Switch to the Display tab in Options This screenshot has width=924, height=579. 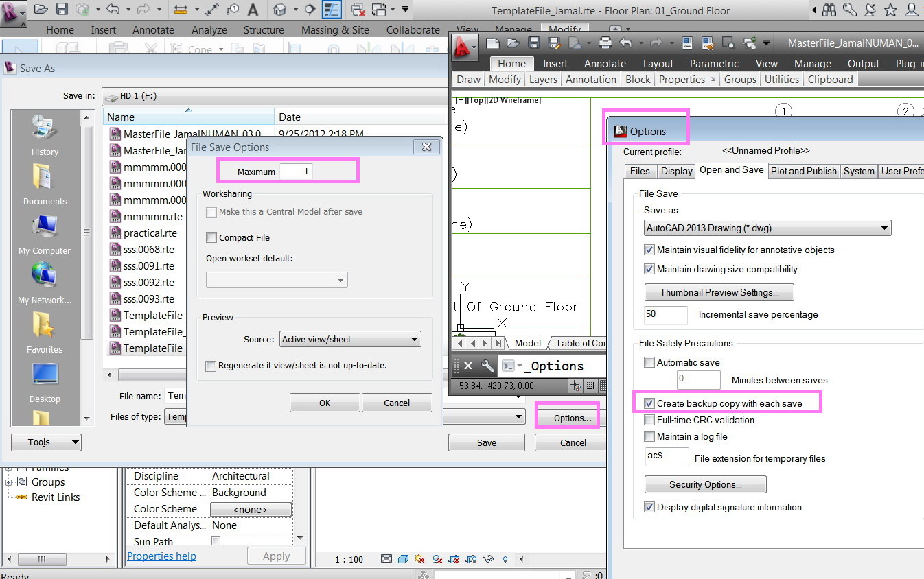(676, 171)
